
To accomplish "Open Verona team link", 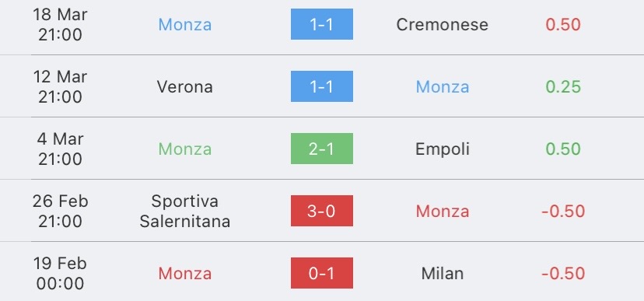I will tap(185, 86).
